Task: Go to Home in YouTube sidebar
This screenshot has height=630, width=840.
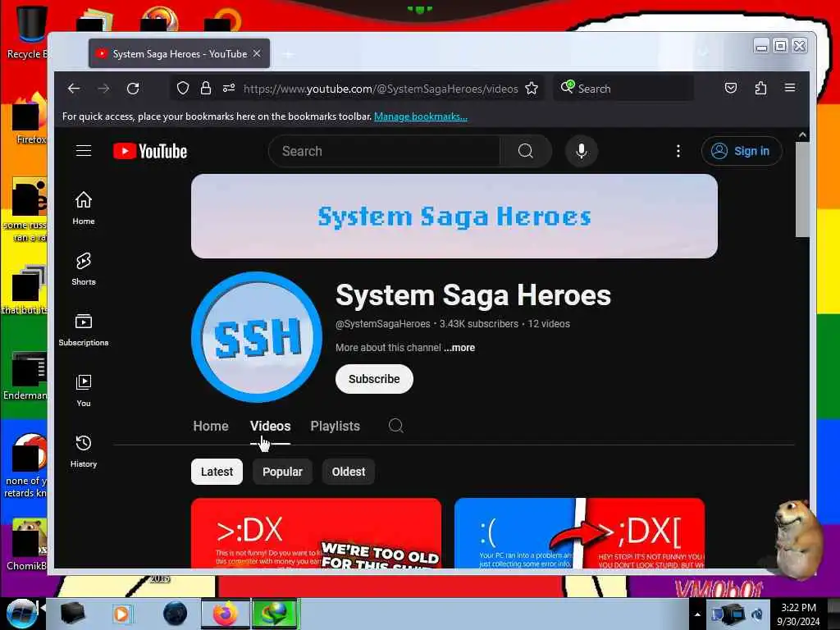Action: pyautogui.click(x=84, y=208)
